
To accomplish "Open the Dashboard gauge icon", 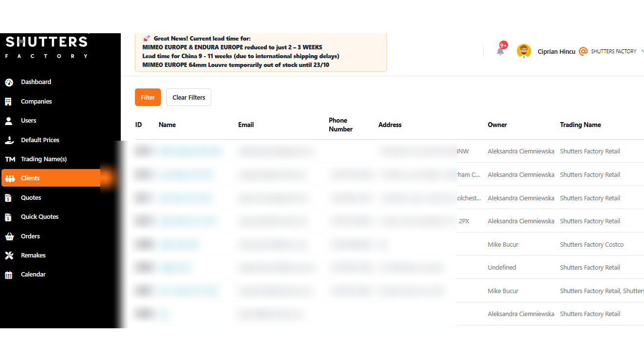I will (x=9, y=82).
